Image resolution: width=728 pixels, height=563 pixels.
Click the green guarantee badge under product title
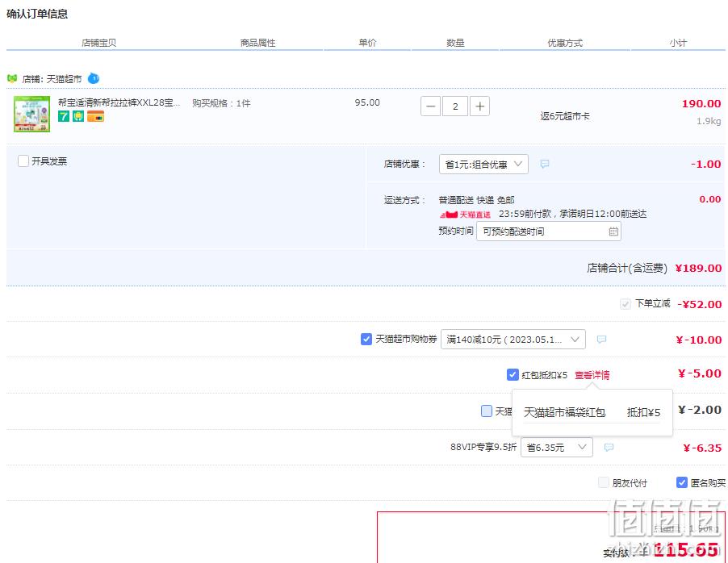click(x=78, y=116)
